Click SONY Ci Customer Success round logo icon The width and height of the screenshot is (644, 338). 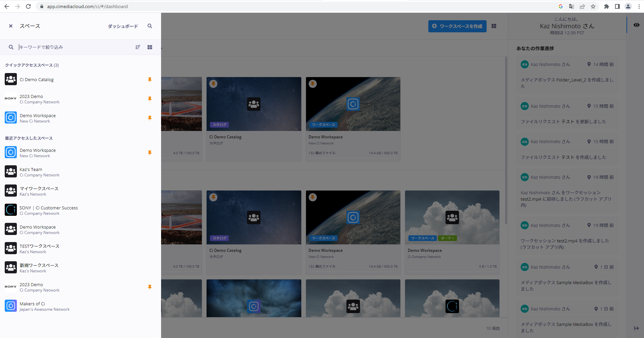11,210
